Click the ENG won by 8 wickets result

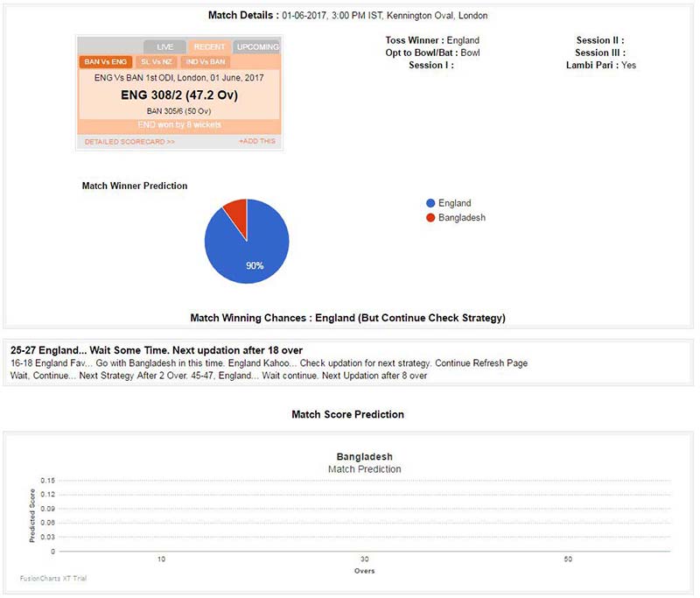pos(178,125)
